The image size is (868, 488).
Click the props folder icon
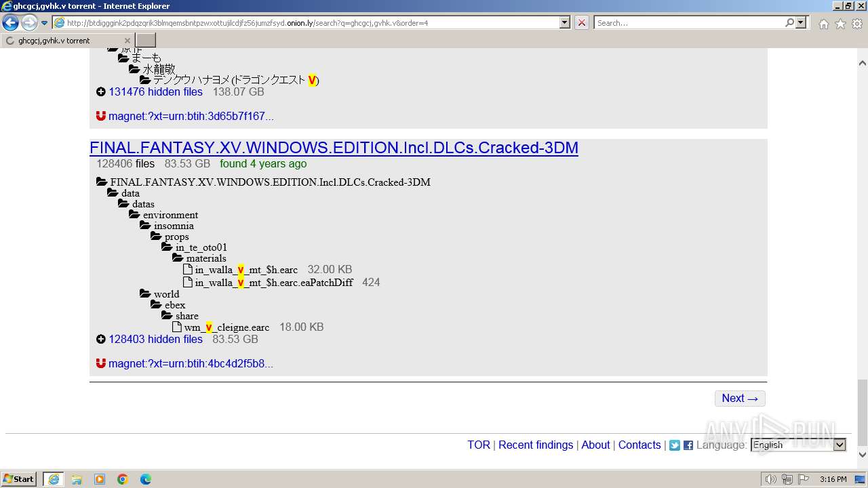156,236
